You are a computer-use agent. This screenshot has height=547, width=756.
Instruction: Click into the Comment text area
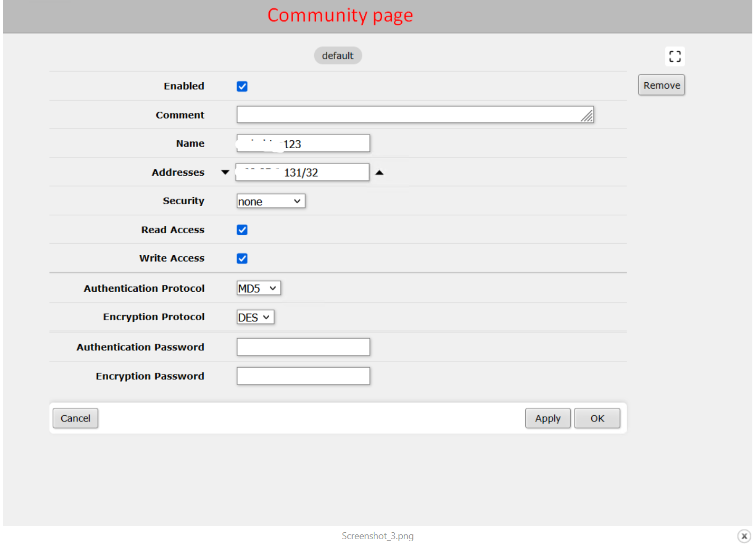tap(415, 114)
